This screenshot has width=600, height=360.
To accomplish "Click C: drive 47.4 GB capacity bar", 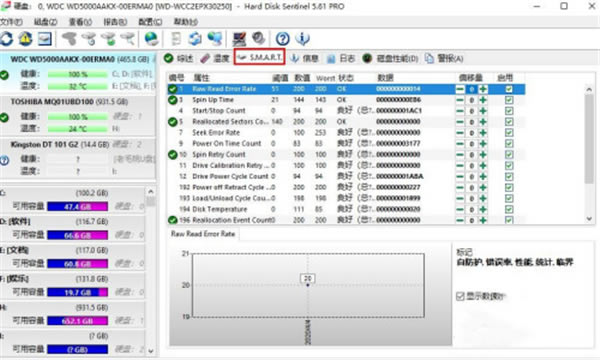I will pos(78,207).
